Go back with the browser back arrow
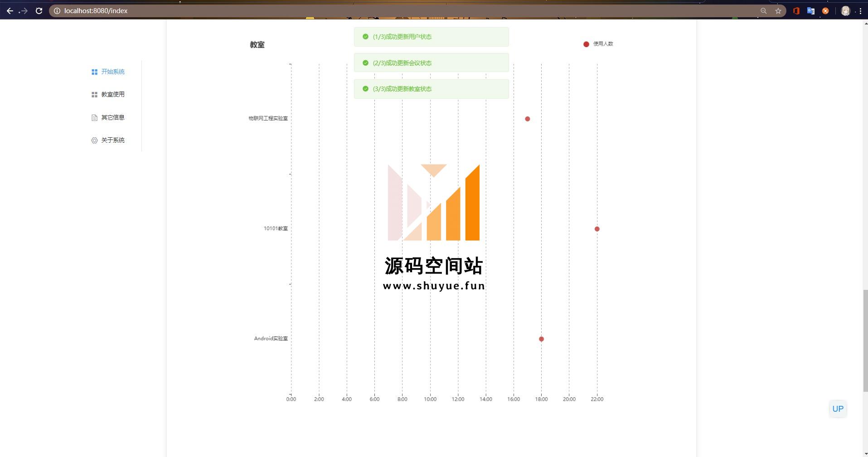Image resolution: width=868 pixels, height=457 pixels. 10,11
